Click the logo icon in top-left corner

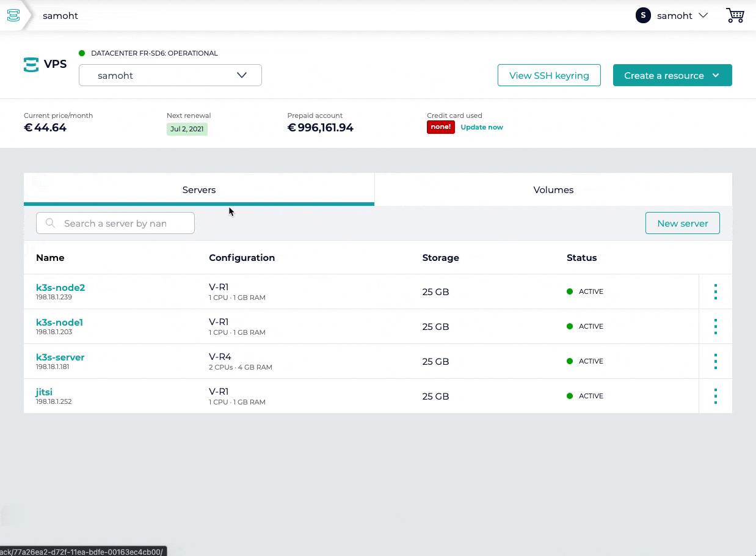click(13, 15)
